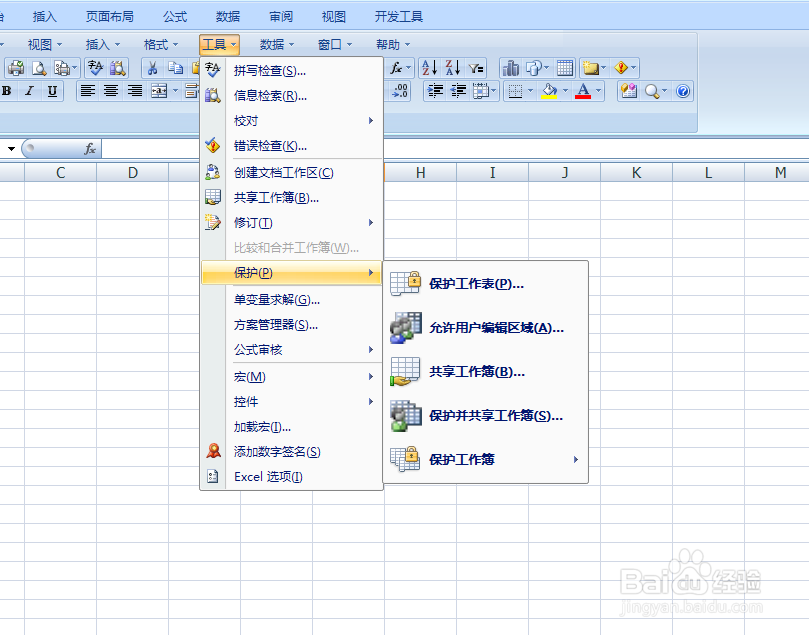Toggle Bold formatting
The width and height of the screenshot is (809, 635).
[7, 91]
